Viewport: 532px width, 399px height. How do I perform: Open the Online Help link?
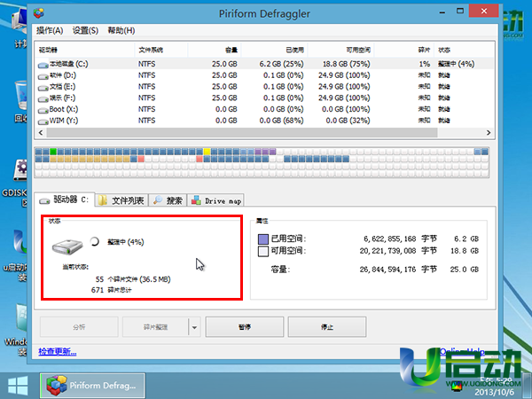point(462,351)
